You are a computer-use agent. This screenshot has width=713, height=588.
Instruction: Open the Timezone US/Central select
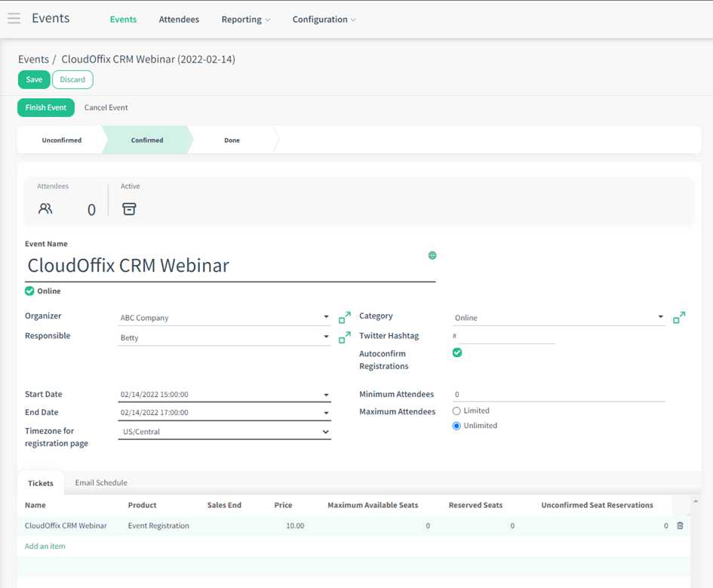[225, 432]
